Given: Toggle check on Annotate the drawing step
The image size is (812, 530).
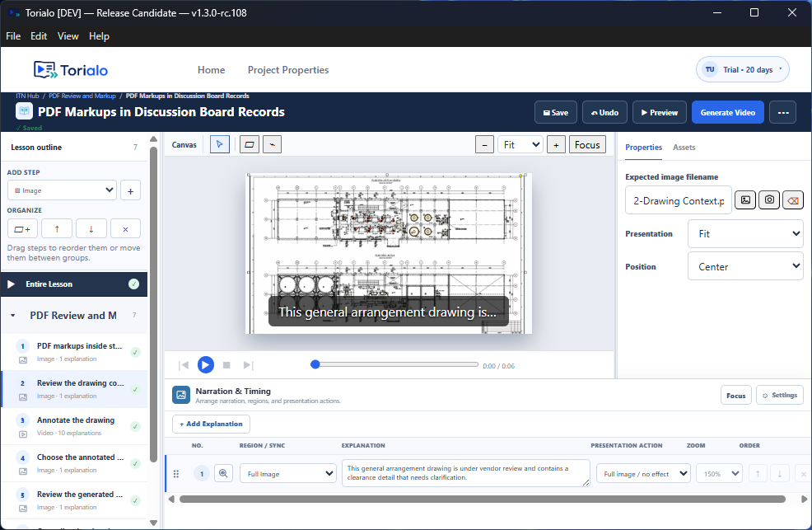Looking at the screenshot, I should click(x=135, y=426).
